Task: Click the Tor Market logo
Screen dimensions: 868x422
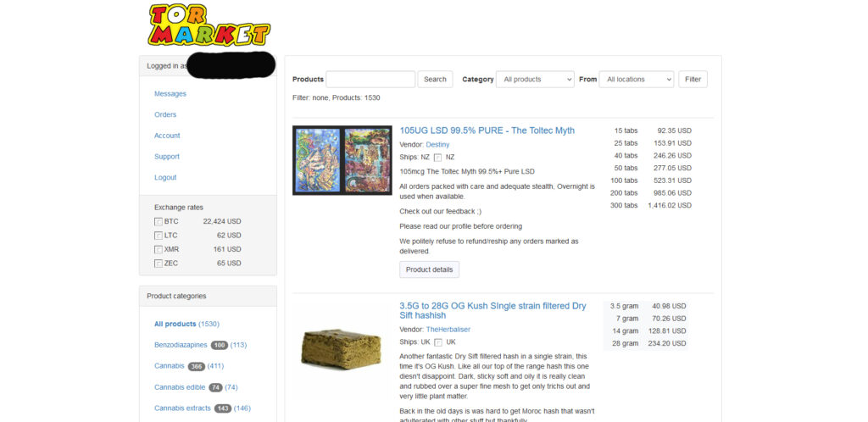Action: coord(209,25)
